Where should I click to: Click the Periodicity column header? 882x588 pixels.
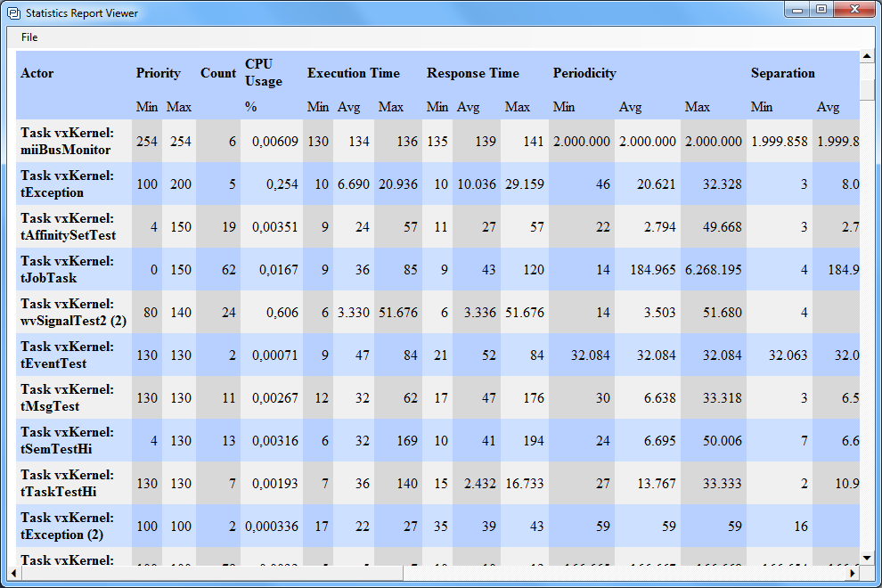[584, 73]
